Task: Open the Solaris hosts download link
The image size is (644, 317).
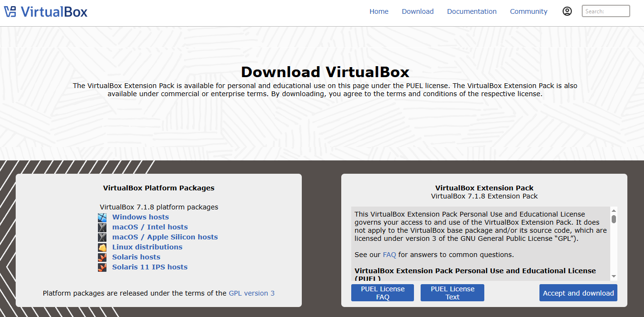Action: (x=136, y=257)
